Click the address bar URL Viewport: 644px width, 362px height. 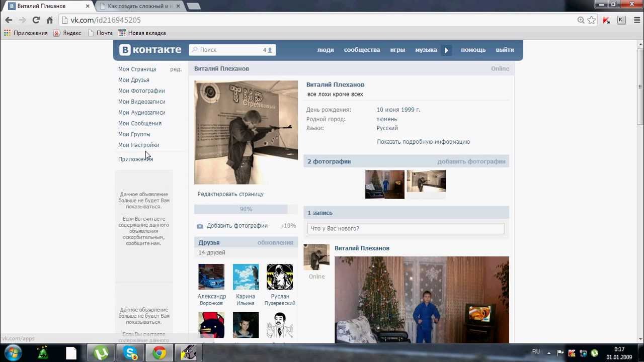coord(106,20)
